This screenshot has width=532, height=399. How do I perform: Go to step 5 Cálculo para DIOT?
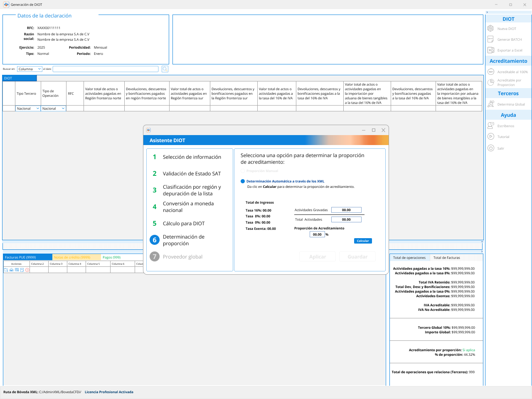(184, 224)
